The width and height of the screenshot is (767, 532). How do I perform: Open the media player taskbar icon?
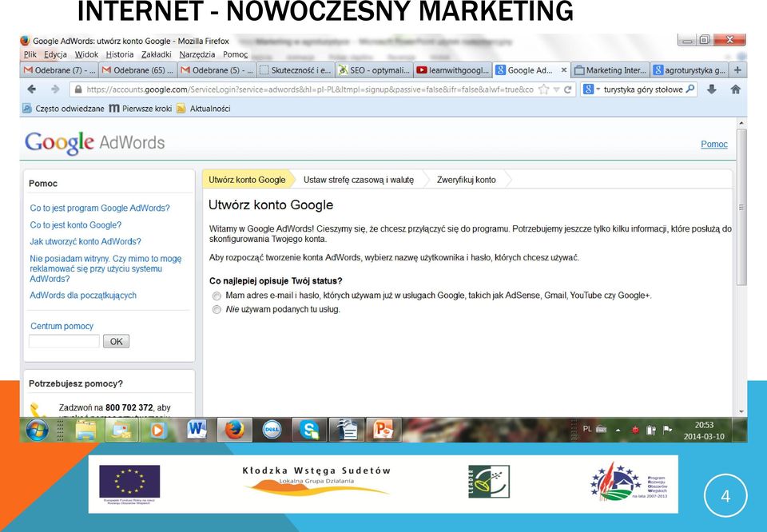[157, 431]
